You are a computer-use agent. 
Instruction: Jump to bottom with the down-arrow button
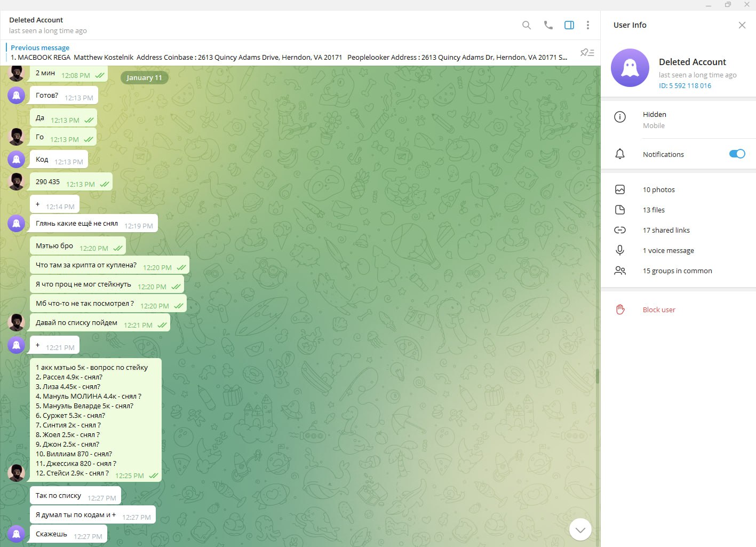coord(580,529)
